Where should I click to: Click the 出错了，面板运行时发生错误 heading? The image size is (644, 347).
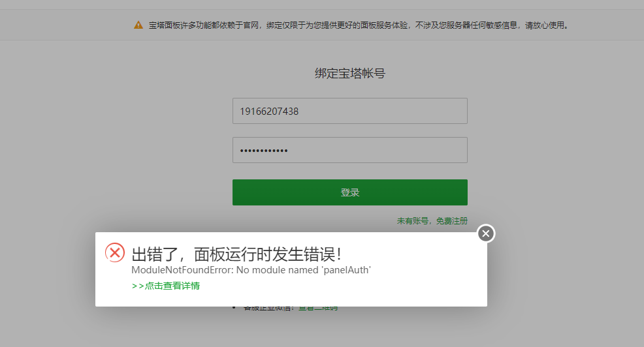tap(236, 254)
